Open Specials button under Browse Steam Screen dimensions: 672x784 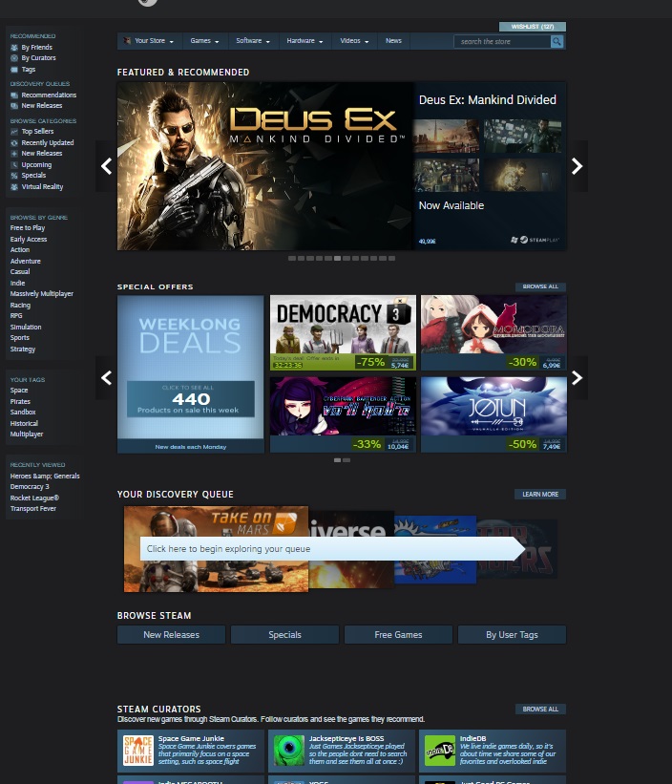click(x=284, y=634)
